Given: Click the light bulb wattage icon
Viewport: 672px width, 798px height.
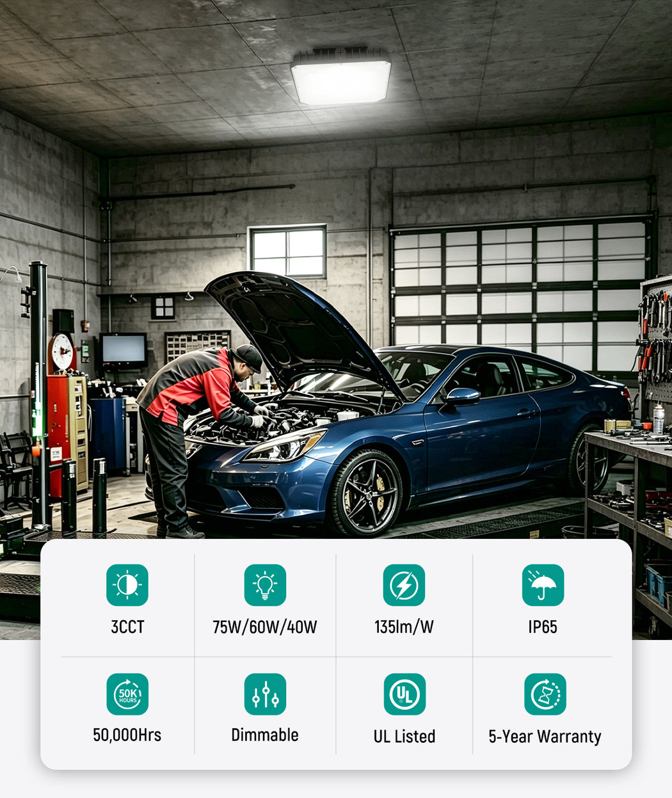Looking at the screenshot, I should pos(265,585).
